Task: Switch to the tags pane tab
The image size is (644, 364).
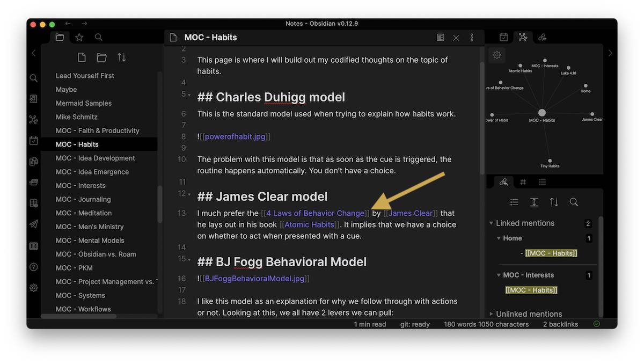Action: (523, 182)
